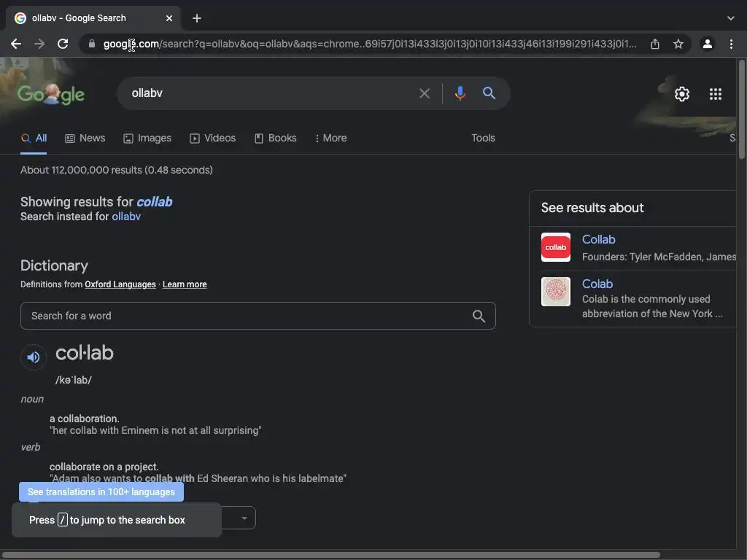
Task: Click the col·lab headword
Action: pos(85,354)
